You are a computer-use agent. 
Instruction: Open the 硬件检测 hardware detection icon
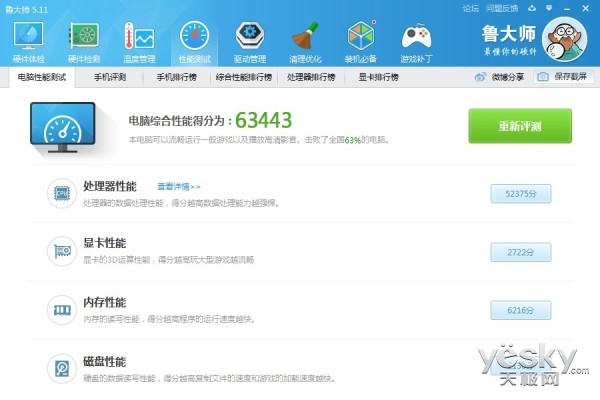(84, 42)
